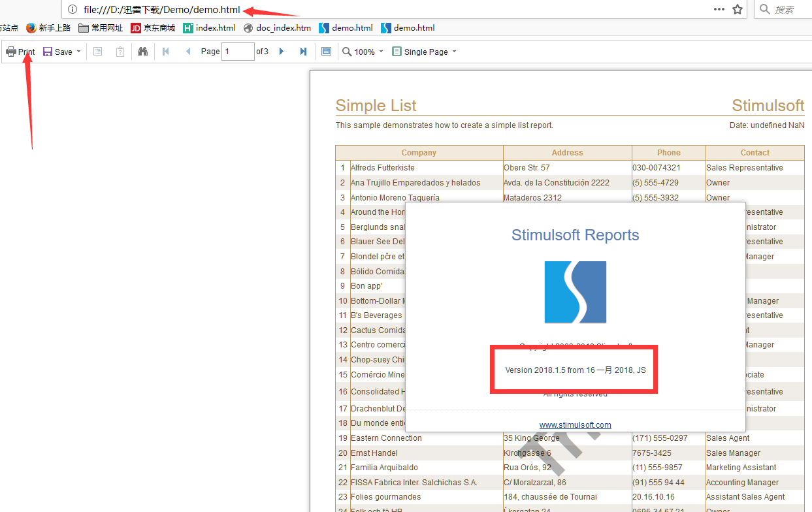Go to previous page arrow
The width and height of the screenshot is (812, 512).
[188, 52]
